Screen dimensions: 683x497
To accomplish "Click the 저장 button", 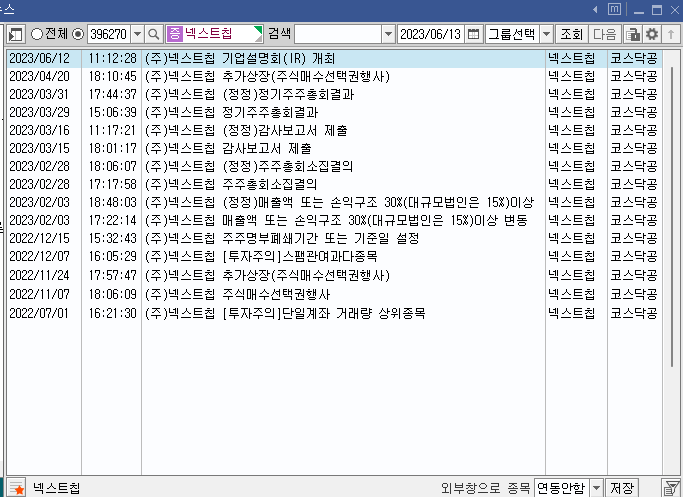I will tap(622, 488).
